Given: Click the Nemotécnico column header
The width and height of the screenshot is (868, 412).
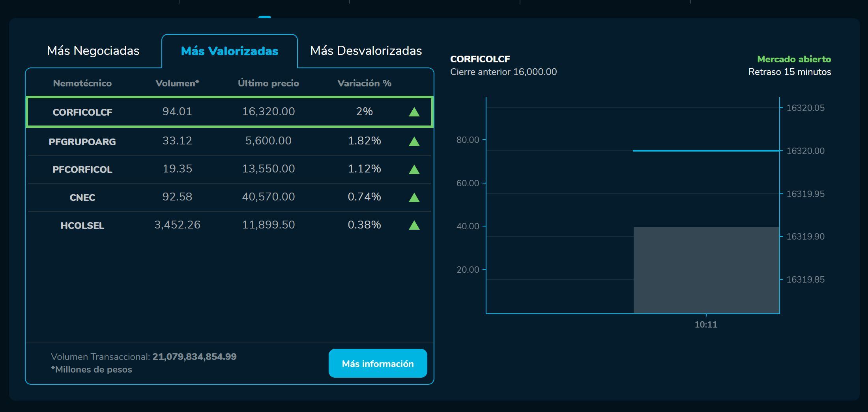Looking at the screenshot, I should (82, 83).
